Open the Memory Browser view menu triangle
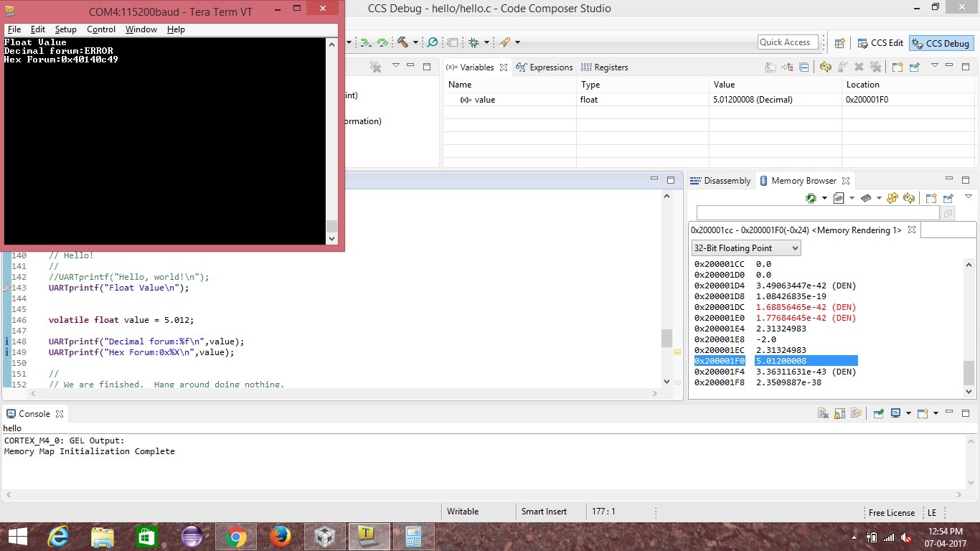Viewport: 980px width, 551px height. [x=968, y=197]
